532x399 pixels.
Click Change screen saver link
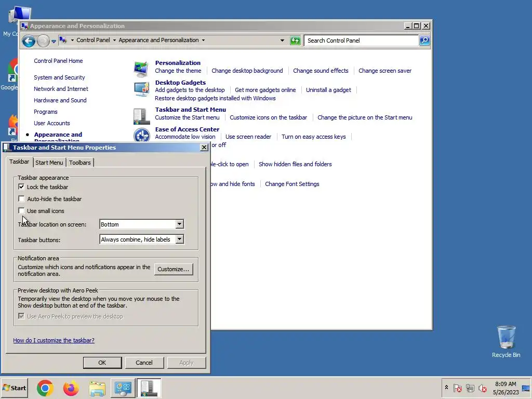[385, 71]
